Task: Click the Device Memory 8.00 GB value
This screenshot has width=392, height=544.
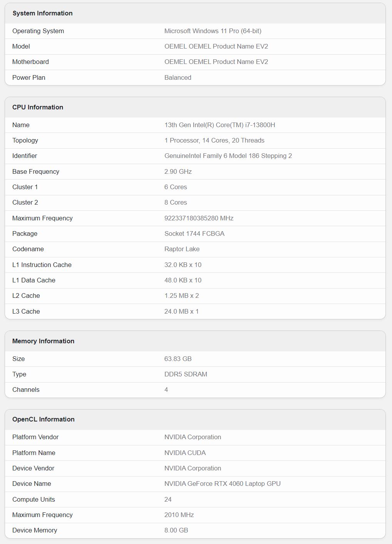Action: [x=176, y=530]
